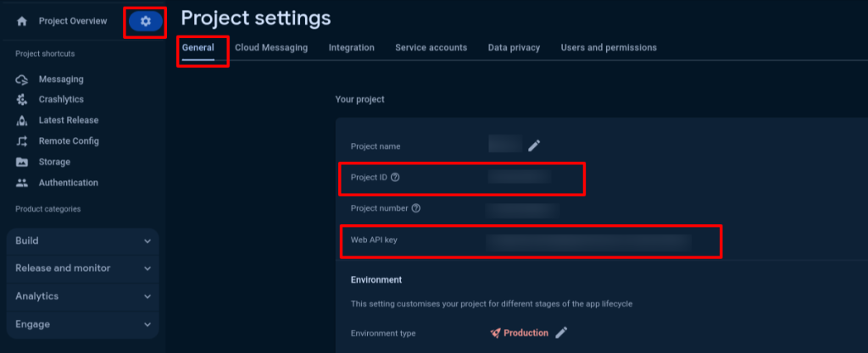Image resolution: width=868 pixels, height=353 pixels.
Task: Open the Authentication people icon
Action: (x=22, y=183)
